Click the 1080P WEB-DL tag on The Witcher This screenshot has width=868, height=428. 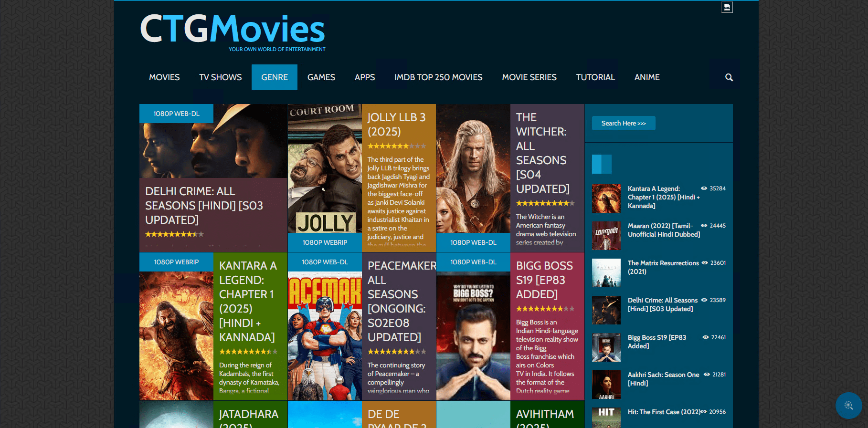(473, 242)
